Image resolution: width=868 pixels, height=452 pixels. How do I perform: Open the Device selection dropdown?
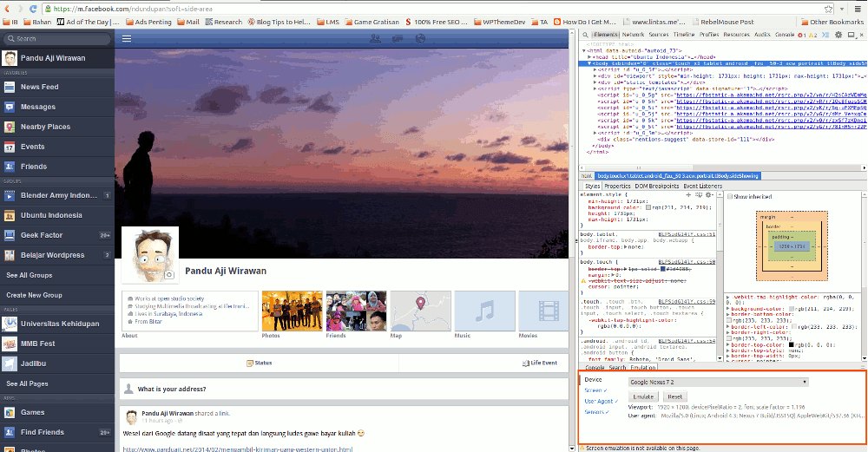click(718, 382)
